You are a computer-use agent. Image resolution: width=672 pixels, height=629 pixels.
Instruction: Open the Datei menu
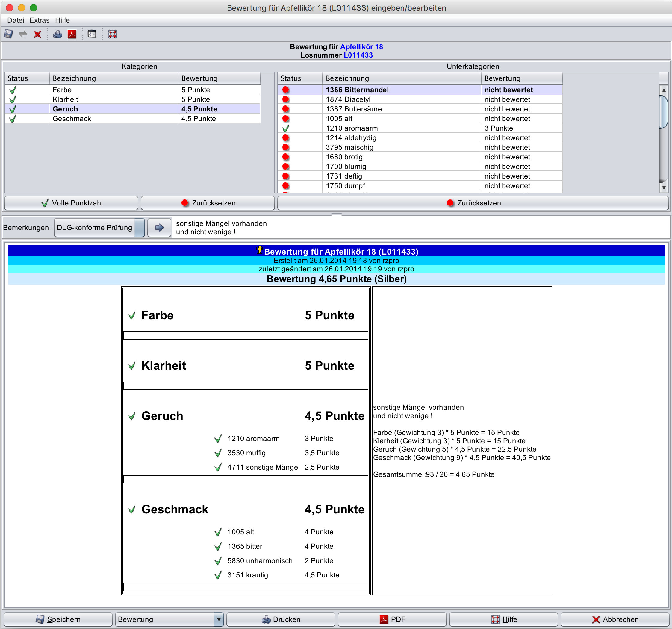point(16,20)
